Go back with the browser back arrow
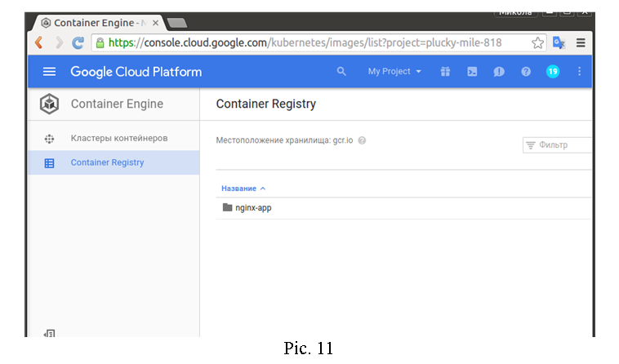619x364 pixels. pyautogui.click(x=38, y=42)
